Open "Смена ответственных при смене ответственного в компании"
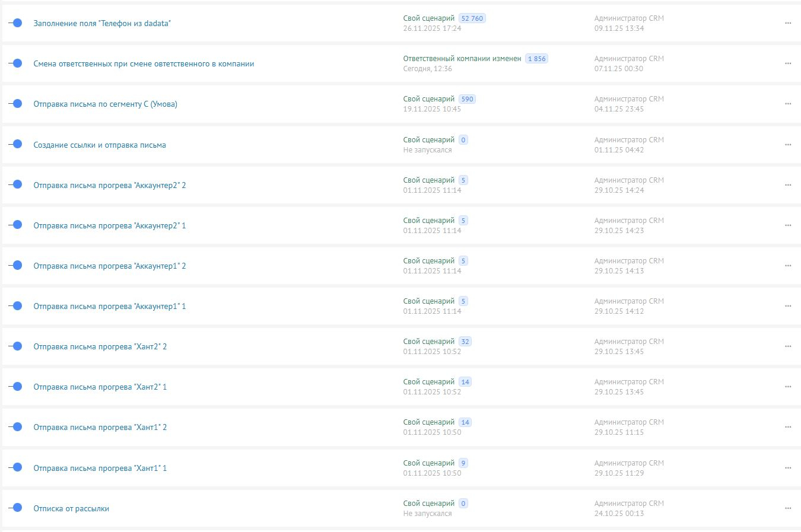801x532 pixels. [144, 63]
